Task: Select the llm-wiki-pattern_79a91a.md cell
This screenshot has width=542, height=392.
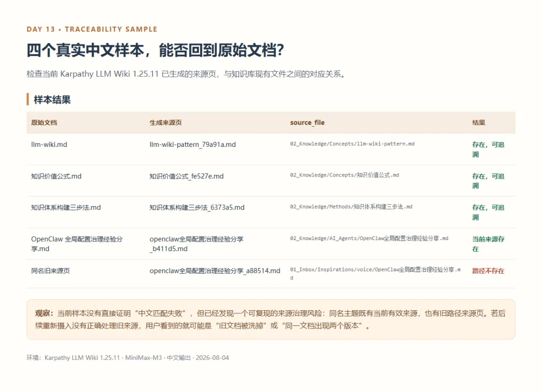Action: tap(193, 144)
